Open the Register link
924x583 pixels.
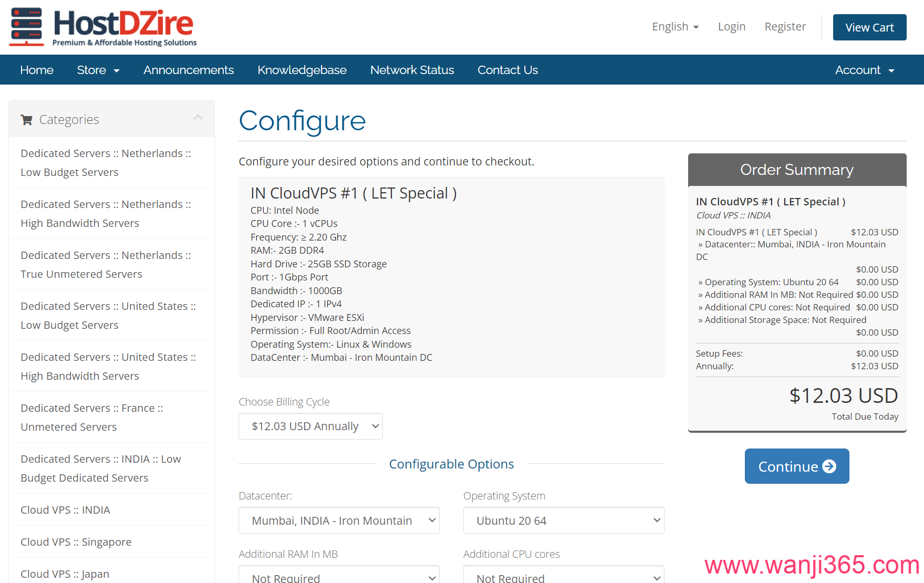(785, 27)
